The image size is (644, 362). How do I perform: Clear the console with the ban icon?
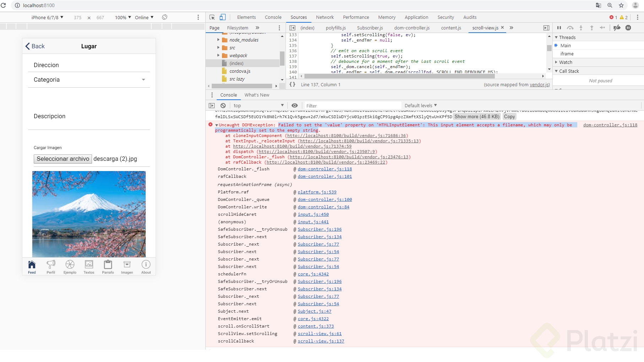pos(223,106)
